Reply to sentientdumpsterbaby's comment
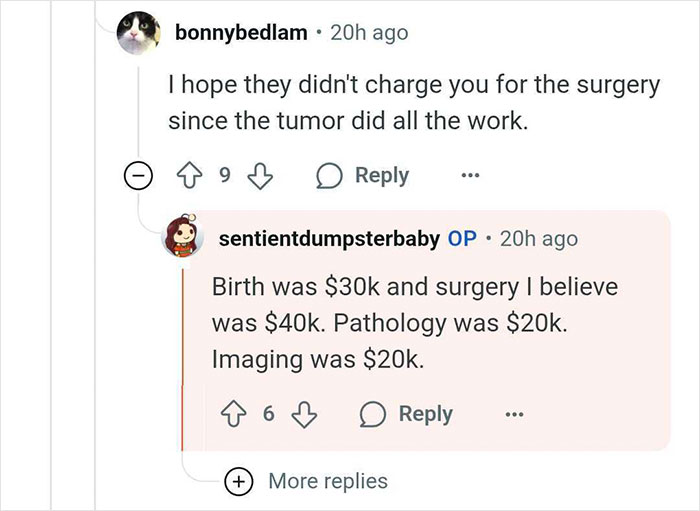Viewport: 700px width, 511px height. (x=407, y=414)
